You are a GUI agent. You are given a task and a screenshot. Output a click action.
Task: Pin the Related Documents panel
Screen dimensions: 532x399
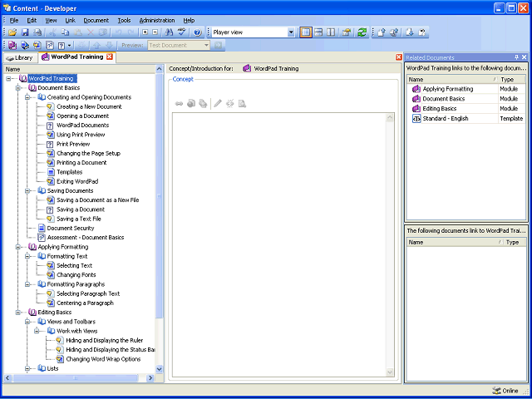[517, 57]
